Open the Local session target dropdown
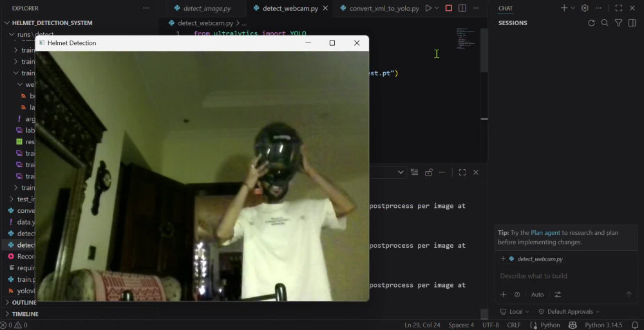 514,312
